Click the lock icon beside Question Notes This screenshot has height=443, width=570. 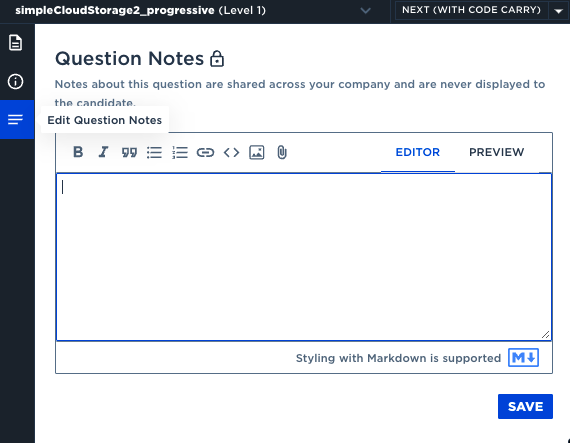[x=217, y=59]
